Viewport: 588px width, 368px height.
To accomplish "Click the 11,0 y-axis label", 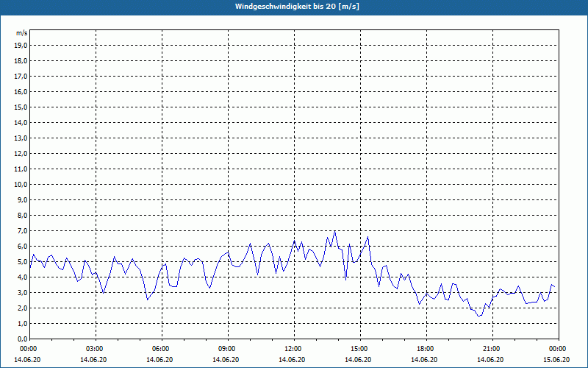I will (x=21, y=169).
